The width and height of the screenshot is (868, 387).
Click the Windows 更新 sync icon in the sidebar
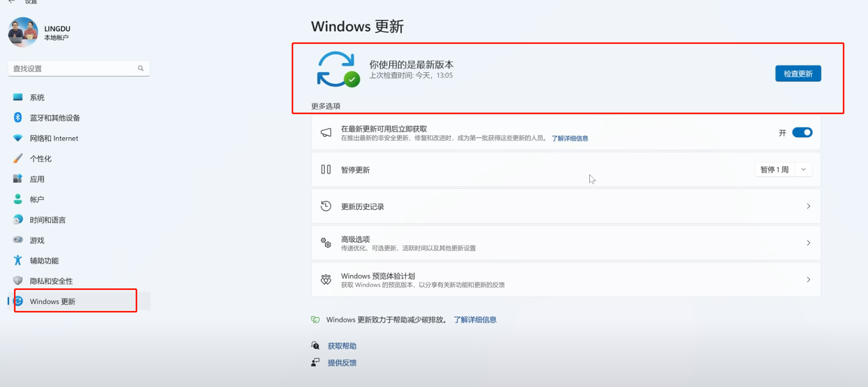(x=18, y=301)
